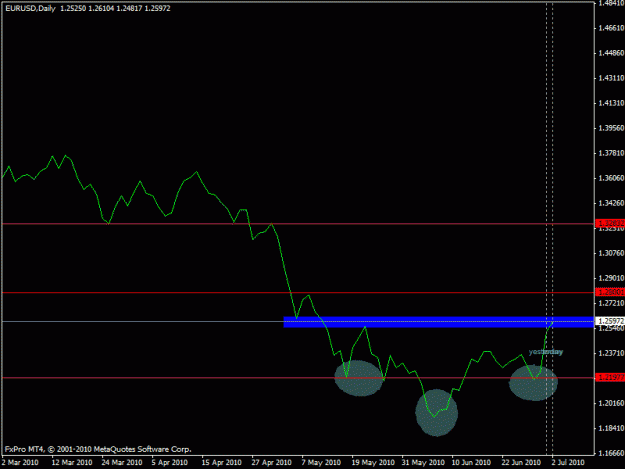This screenshot has height=469, width=625.
Task: Click the '22 Jun 2010' date label
Action: pos(521,462)
